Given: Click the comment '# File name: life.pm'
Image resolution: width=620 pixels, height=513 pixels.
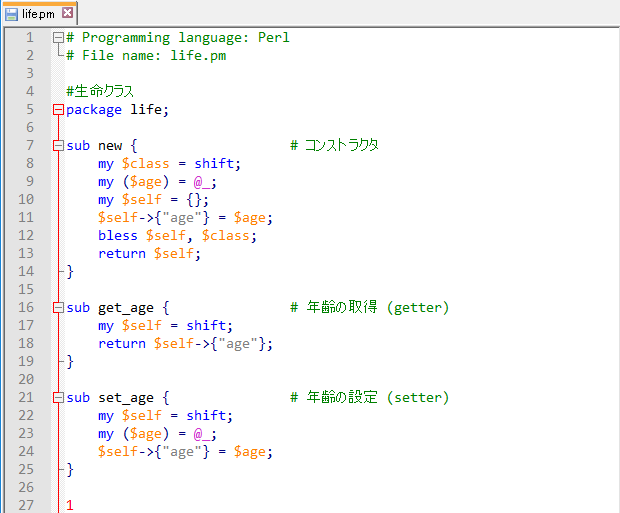Looking at the screenshot, I should (146, 55).
